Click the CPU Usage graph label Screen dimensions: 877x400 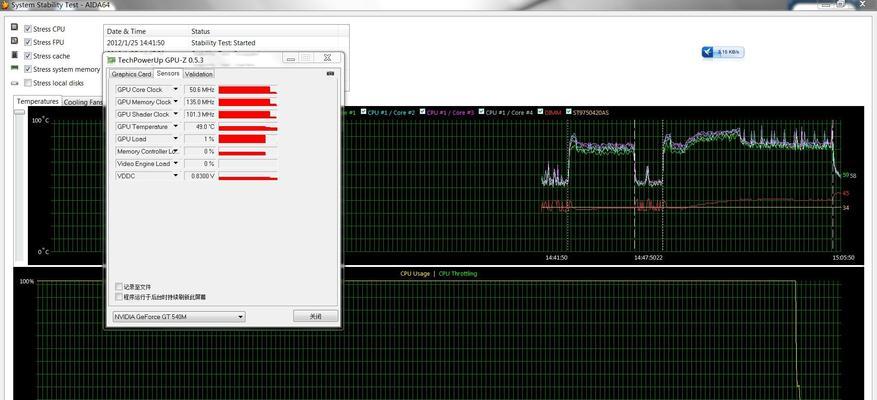pyautogui.click(x=415, y=274)
